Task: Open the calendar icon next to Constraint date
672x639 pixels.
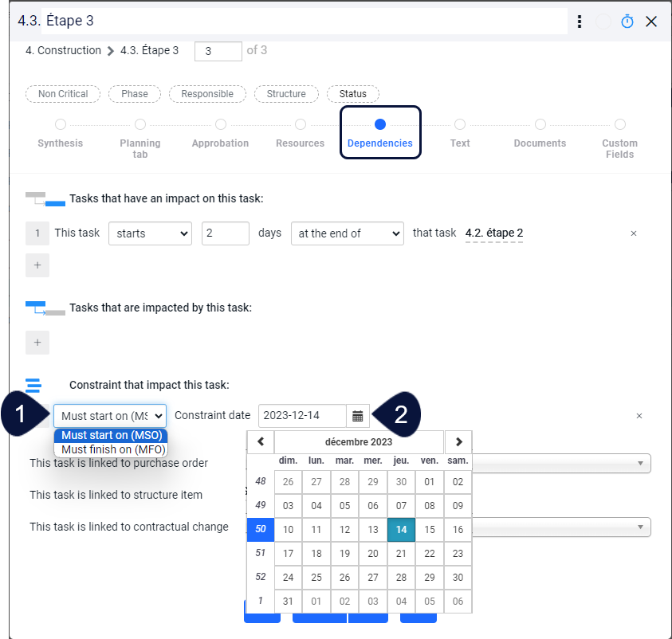Action: [357, 415]
